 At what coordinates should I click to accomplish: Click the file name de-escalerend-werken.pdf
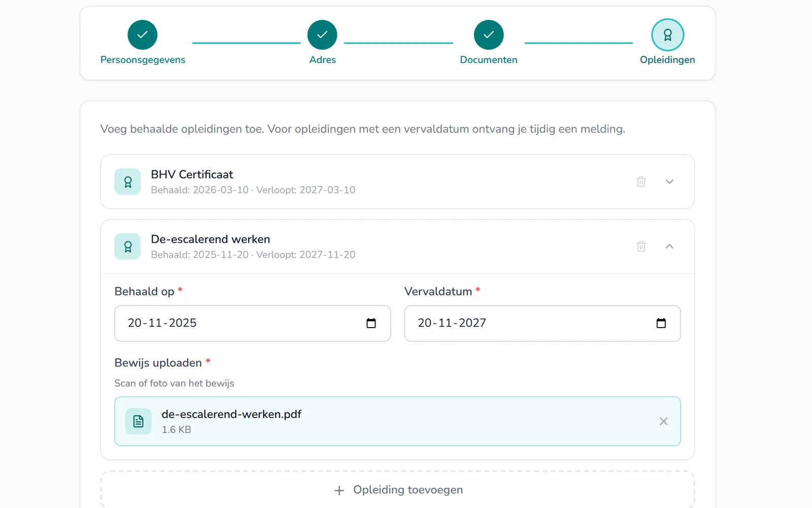(231, 414)
